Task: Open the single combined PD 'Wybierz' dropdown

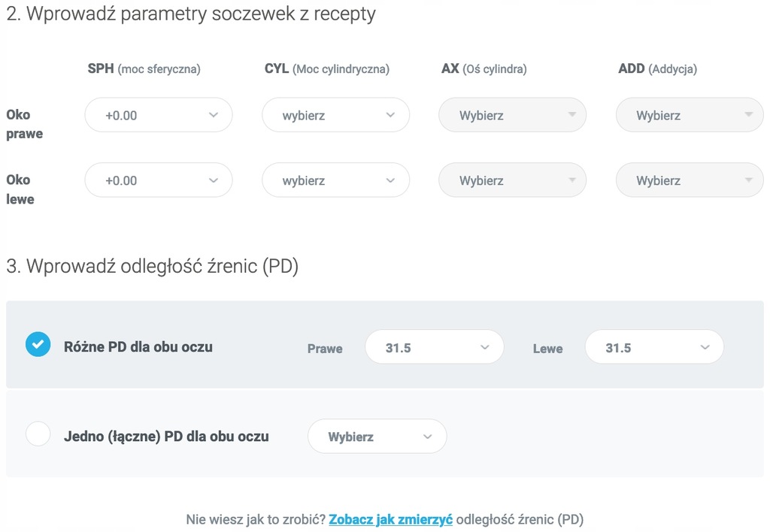Action: [x=377, y=437]
